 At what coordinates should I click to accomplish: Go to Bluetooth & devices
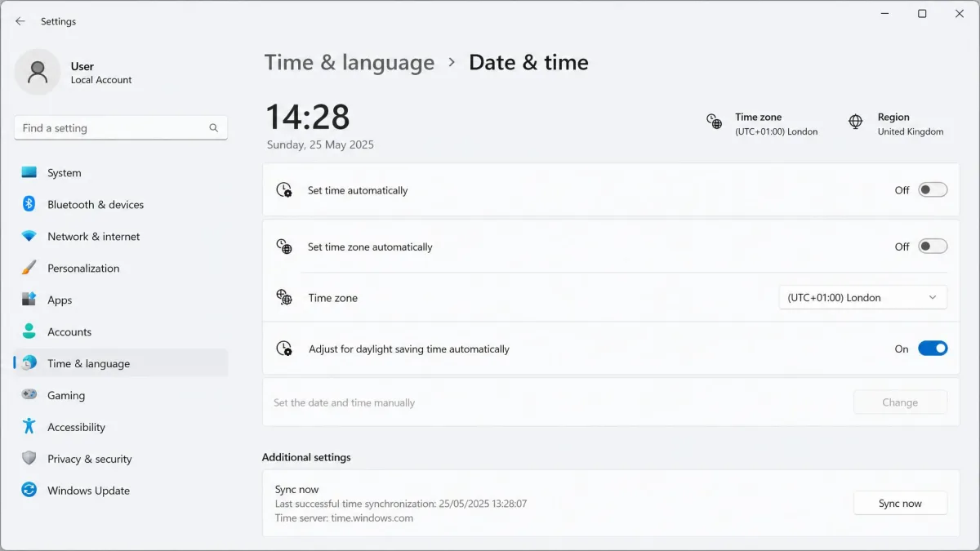[121, 204]
